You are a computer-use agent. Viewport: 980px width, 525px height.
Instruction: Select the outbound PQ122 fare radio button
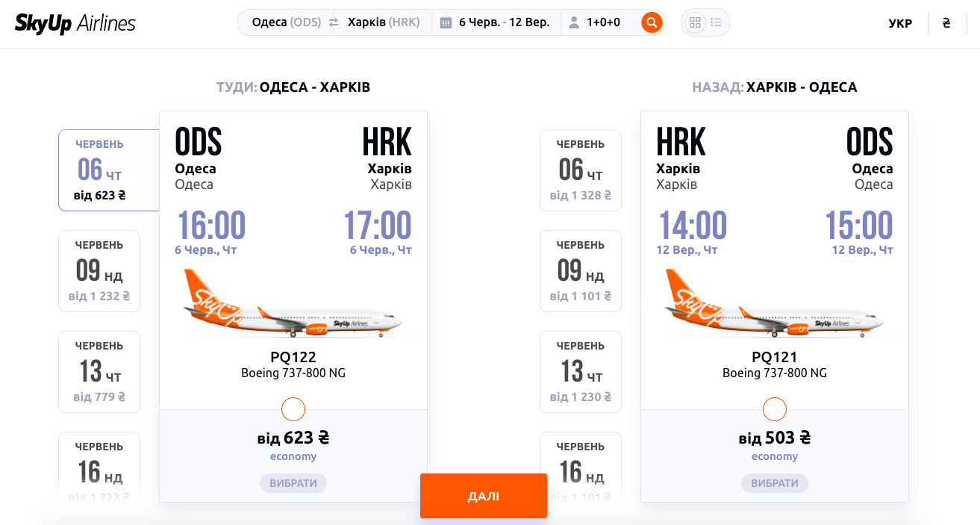point(293,409)
